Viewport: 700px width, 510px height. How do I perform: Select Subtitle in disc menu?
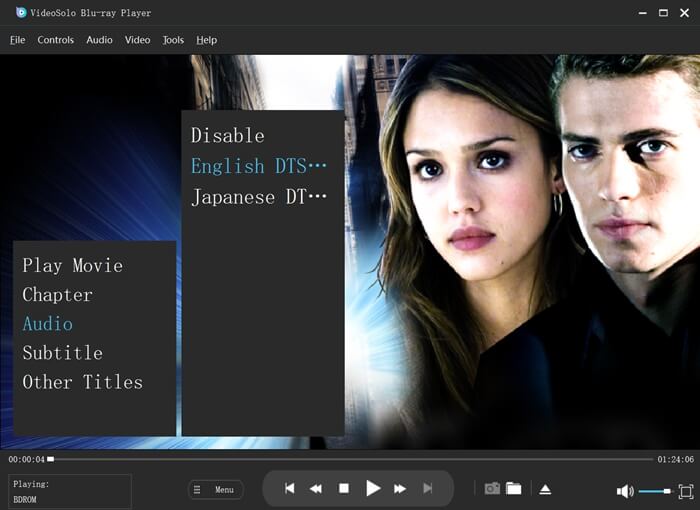[63, 353]
